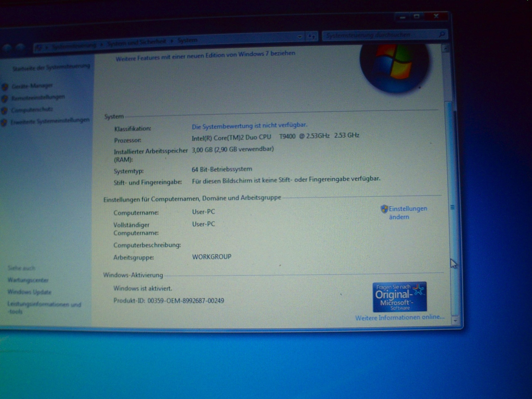Click the RAM value '3,00 GB (2,90 GB verwendbar)'
Screen dimensions: 532x399
(x=233, y=150)
